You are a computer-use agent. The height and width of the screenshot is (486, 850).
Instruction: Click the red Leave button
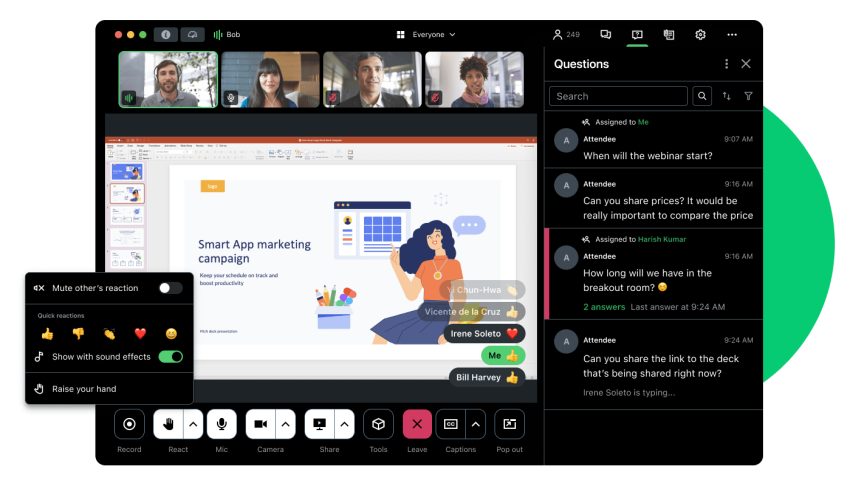[417, 424]
